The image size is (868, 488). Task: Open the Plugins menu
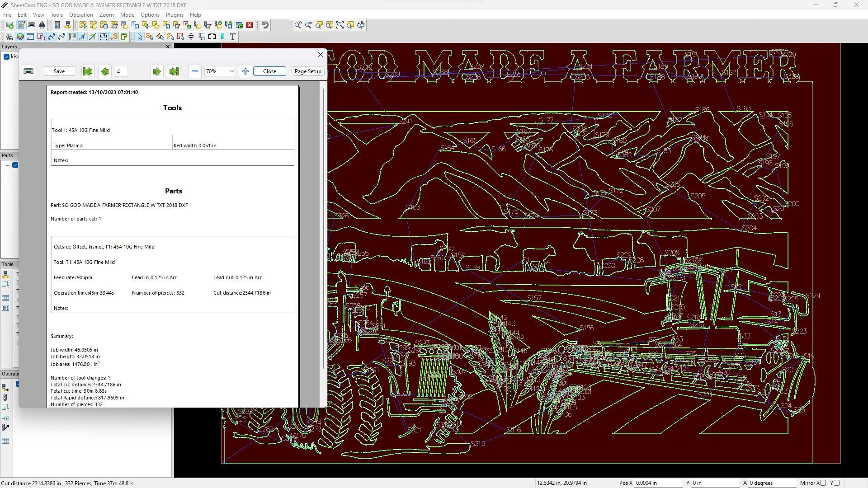[175, 15]
